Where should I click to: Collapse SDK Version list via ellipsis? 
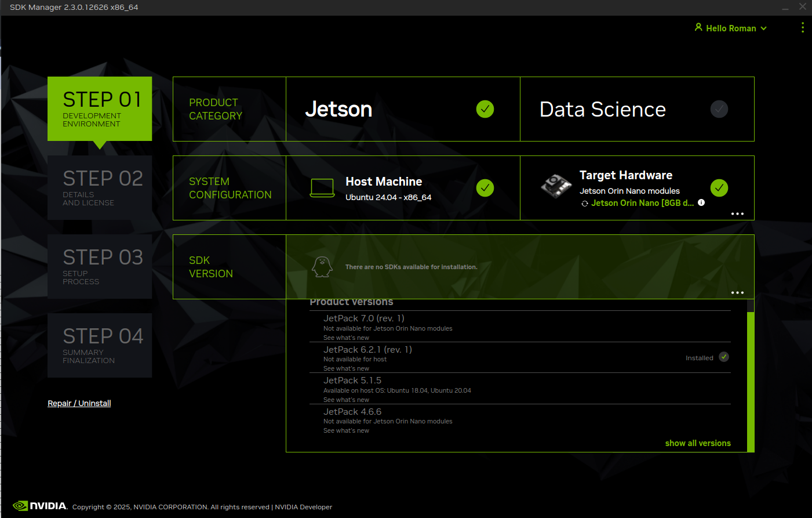[737, 293]
